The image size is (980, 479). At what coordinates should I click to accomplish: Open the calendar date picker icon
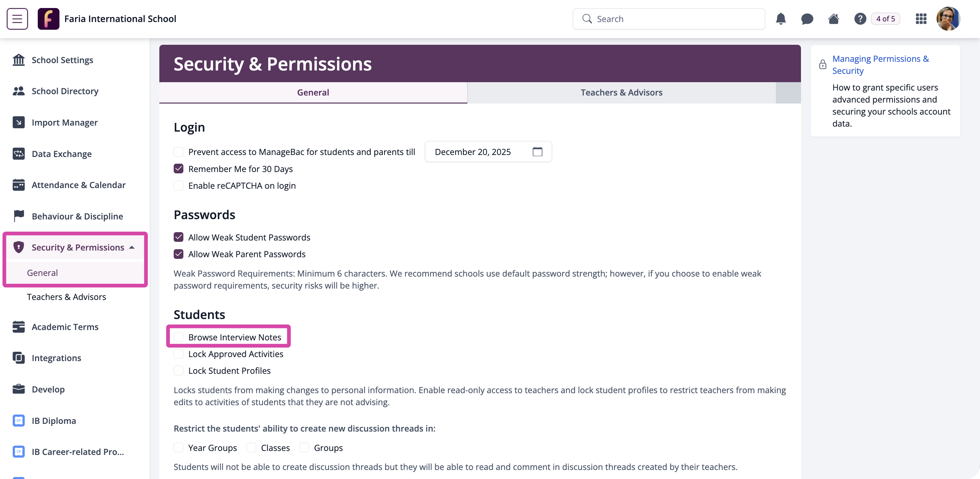tap(537, 152)
